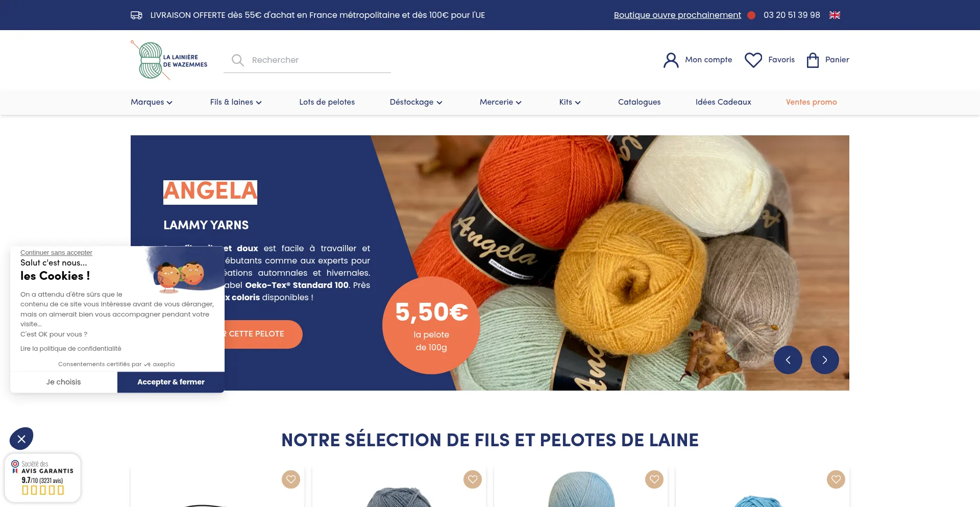Click Accepter & fermer cookie button
980x507 pixels.
click(x=171, y=382)
